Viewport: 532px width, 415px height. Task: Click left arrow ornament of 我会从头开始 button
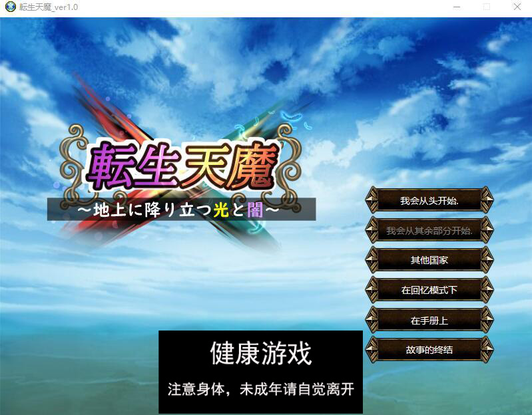pyautogui.click(x=372, y=201)
